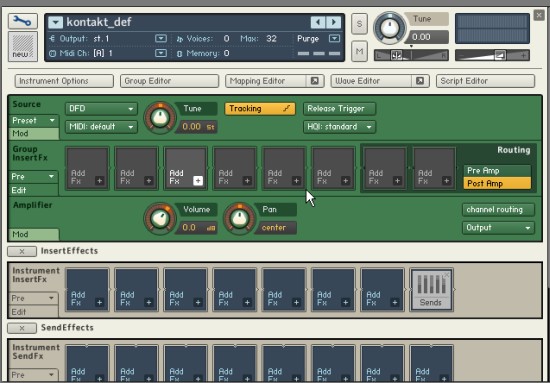550x383 pixels.
Task: Open the DFD source mode dropdown
Action: coord(101,109)
